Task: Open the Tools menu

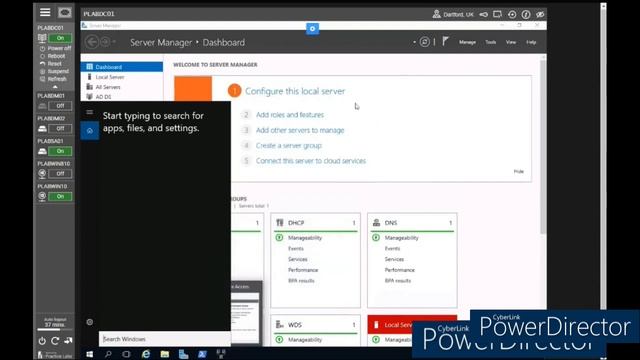Action: (491, 42)
